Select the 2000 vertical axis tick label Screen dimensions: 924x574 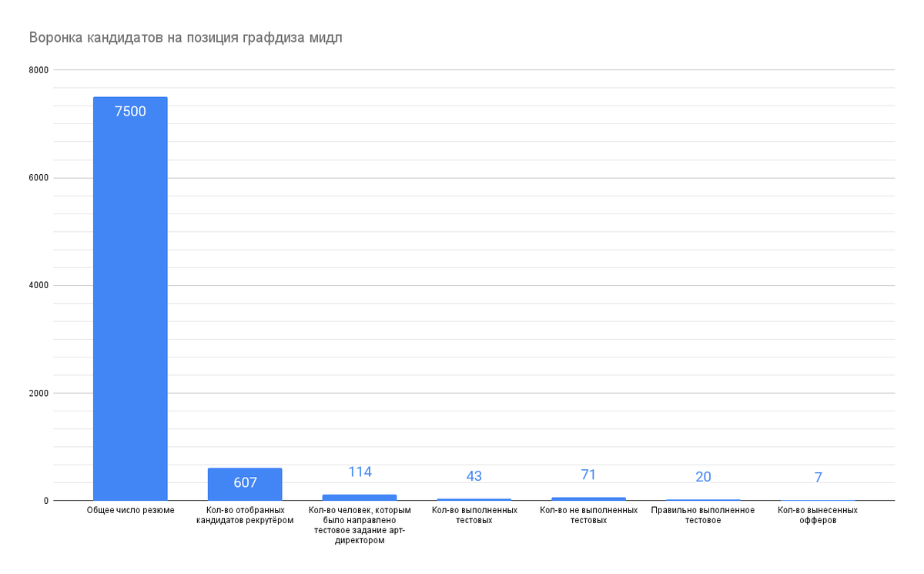(x=38, y=393)
